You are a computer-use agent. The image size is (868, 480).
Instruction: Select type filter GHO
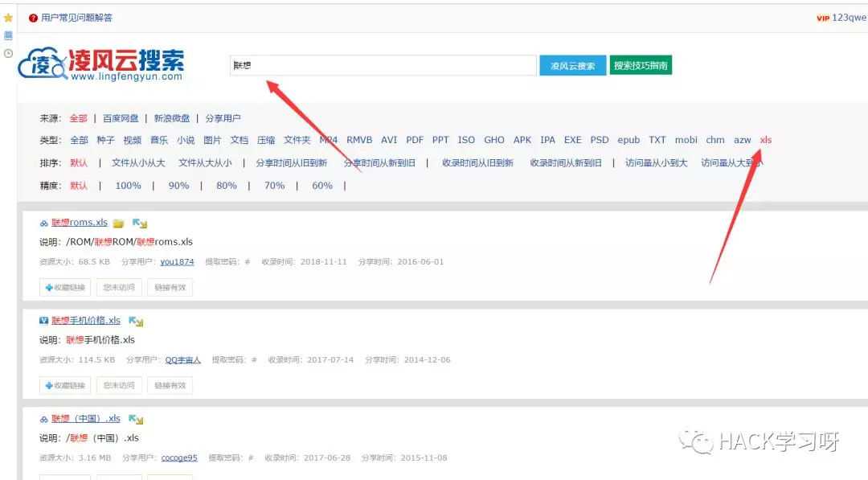[494, 140]
